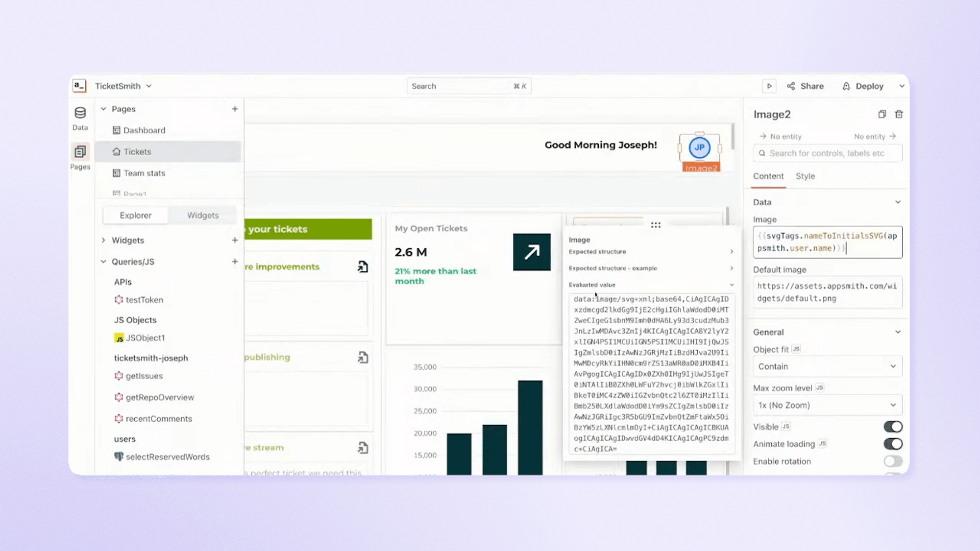Open the Data sidebar icon
The width and height of the screenshot is (980, 551).
pos(80,118)
